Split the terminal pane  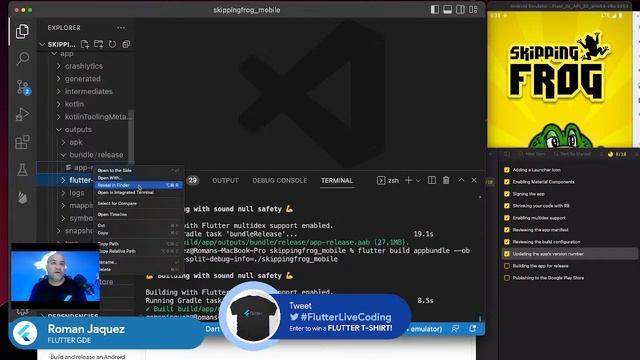[431, 180]
